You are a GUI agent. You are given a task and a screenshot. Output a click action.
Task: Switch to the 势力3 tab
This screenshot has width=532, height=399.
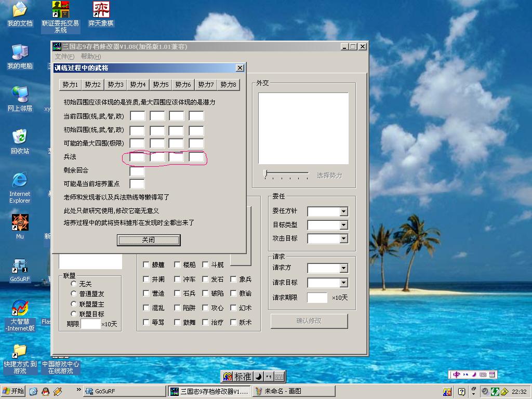(x=115, y=85)
